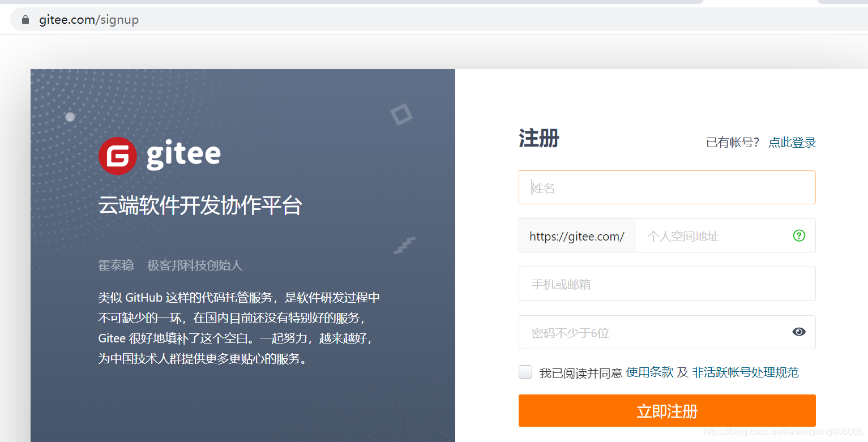The image size is (868, 442).
Task: Click the 霍泰稳 name text
Action: click(116, 265)
